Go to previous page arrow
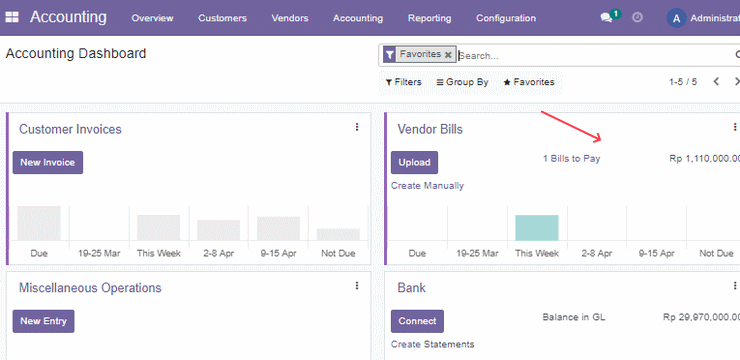This screenshot has width=740, height=360. coord(716,82)
